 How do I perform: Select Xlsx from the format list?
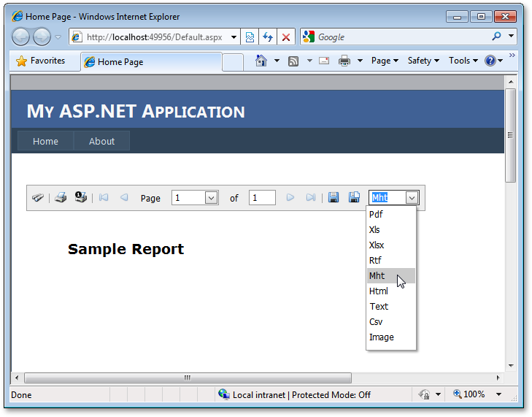coord(391,245)
